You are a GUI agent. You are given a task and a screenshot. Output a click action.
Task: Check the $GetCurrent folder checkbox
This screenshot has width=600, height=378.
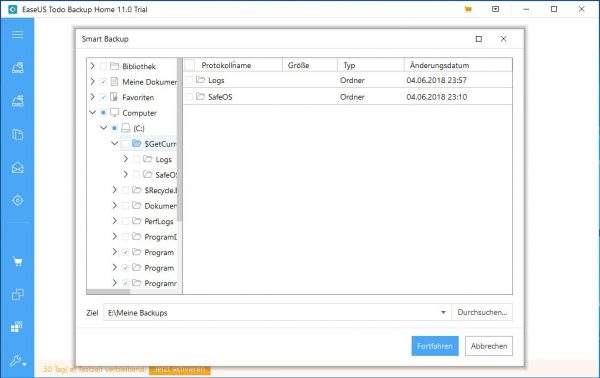[125, 144]
